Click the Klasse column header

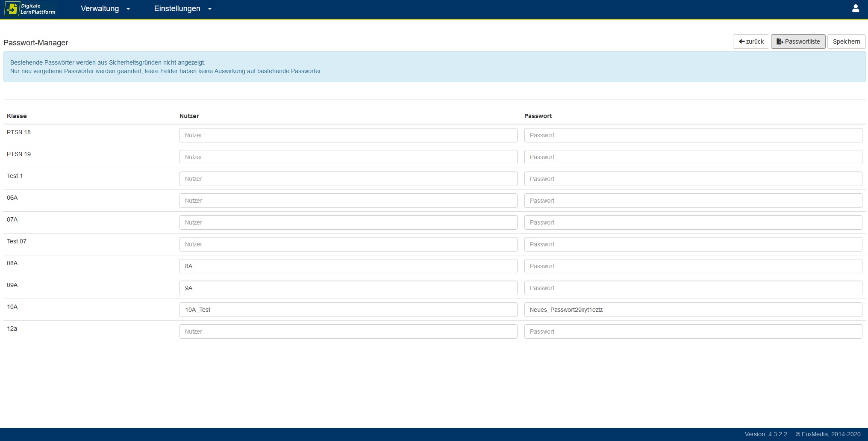pos(17,116)
